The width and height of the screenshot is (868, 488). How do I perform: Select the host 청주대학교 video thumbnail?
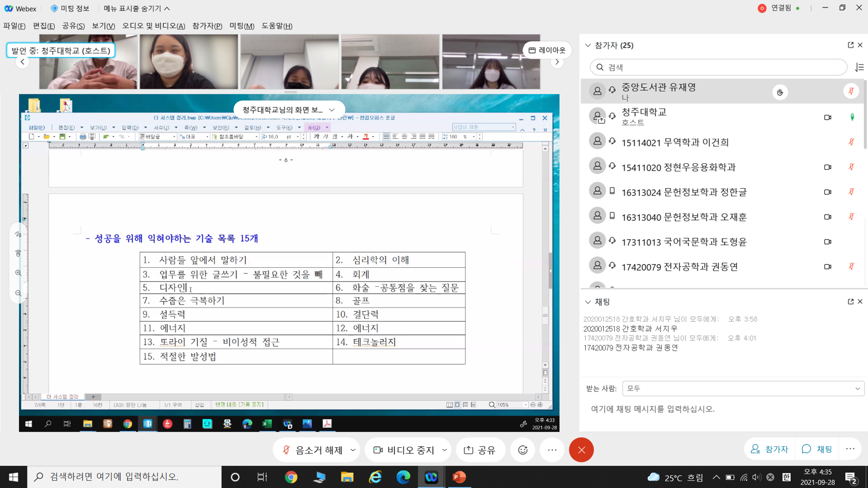tap(88, 62)
